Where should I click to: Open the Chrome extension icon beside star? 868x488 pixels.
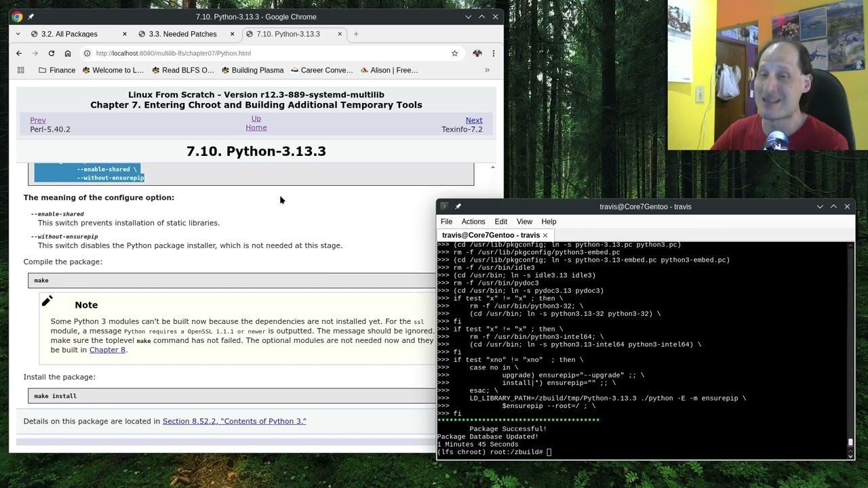[x=477, y=53]
